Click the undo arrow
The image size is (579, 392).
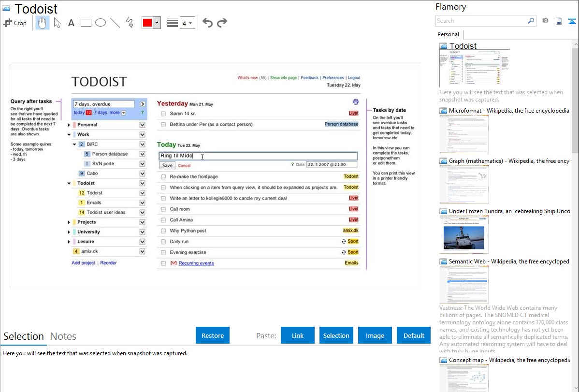(x=207, y=23)
